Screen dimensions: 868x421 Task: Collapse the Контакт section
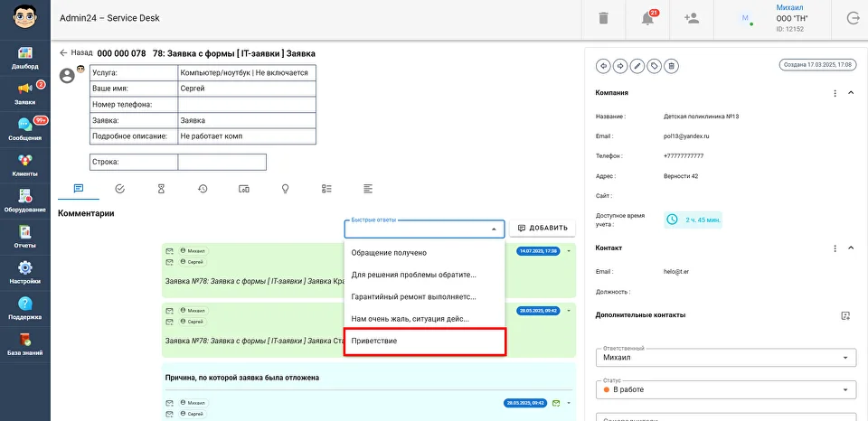click(851, 248)
